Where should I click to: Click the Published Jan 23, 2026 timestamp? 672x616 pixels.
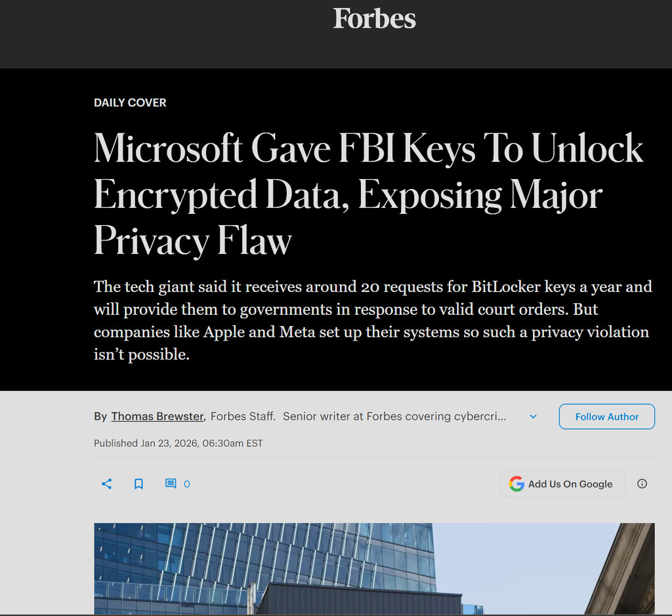[178, 443]
